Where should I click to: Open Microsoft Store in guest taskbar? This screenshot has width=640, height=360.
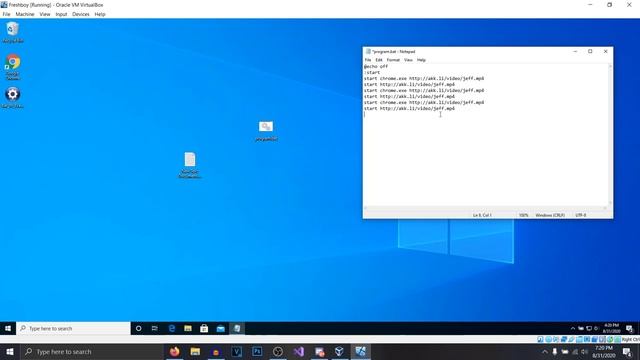(204, 328)
